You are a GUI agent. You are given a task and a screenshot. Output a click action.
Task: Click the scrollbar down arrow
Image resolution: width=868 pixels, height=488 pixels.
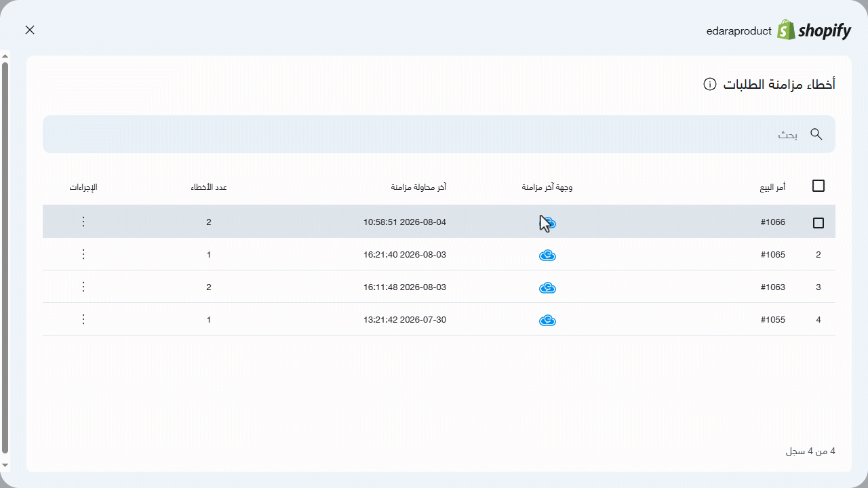[x=5, y=464]
